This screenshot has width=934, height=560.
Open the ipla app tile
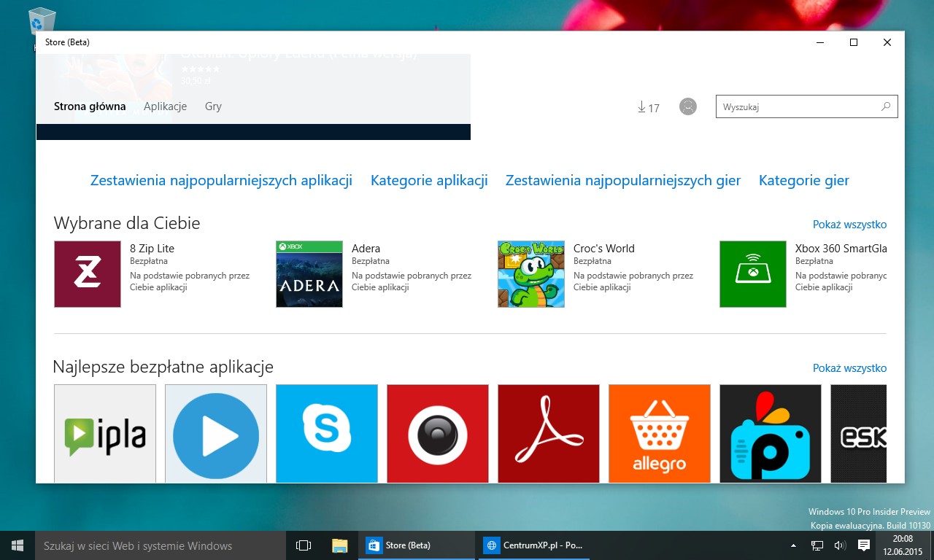[x=105, y=434]
